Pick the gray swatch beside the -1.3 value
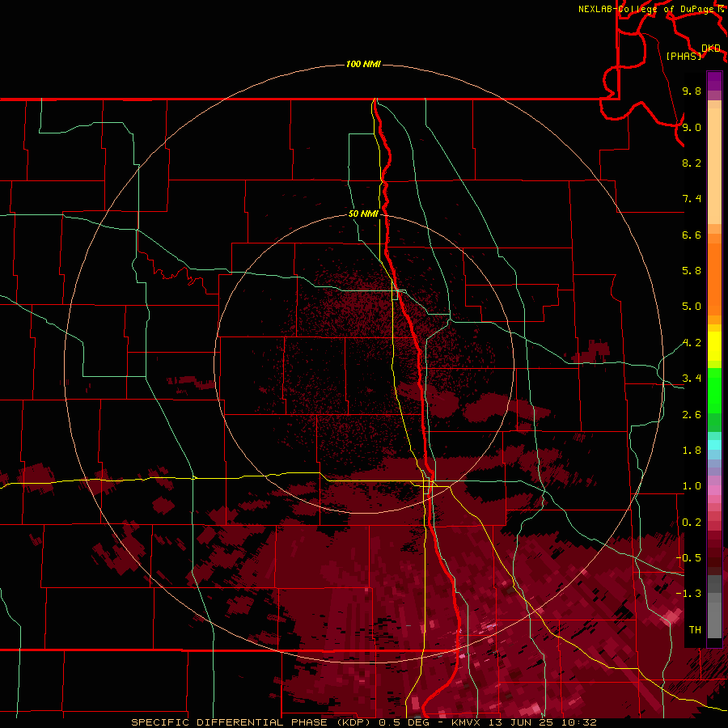728x728 pixels. (x=714, y=597)
